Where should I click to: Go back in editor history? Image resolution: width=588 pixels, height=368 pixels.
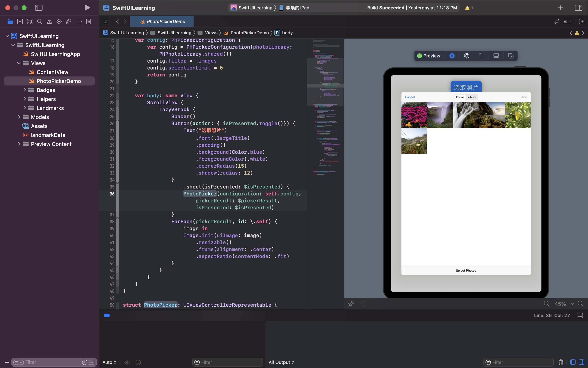click(117, 21)
